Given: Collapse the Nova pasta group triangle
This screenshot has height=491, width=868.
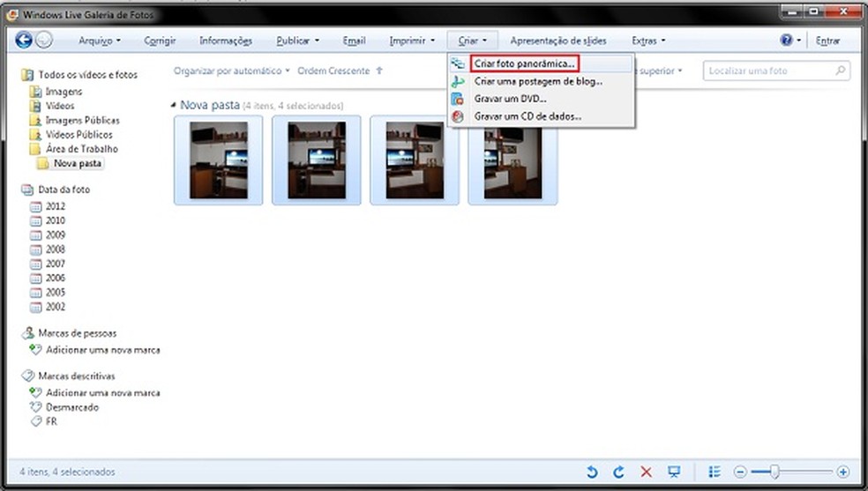Looking at the screenshot, I should 174,105.
